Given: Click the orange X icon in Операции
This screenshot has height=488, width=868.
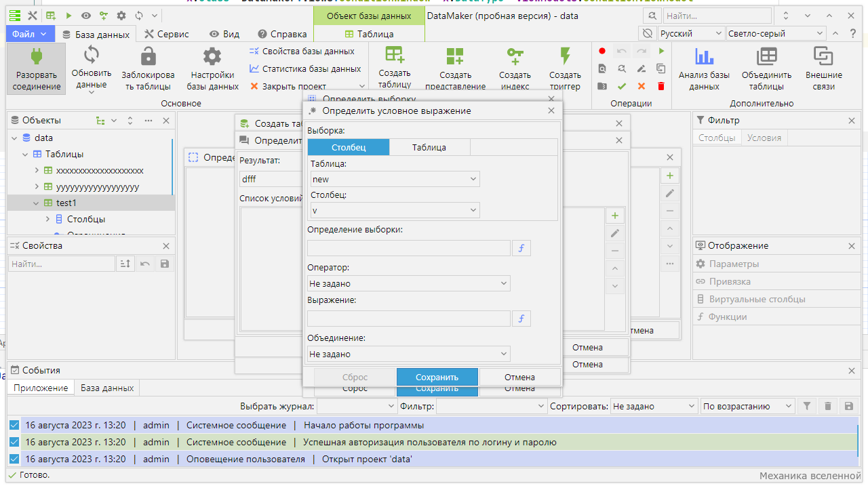Looking at the screenshot, I should point(642,86).
